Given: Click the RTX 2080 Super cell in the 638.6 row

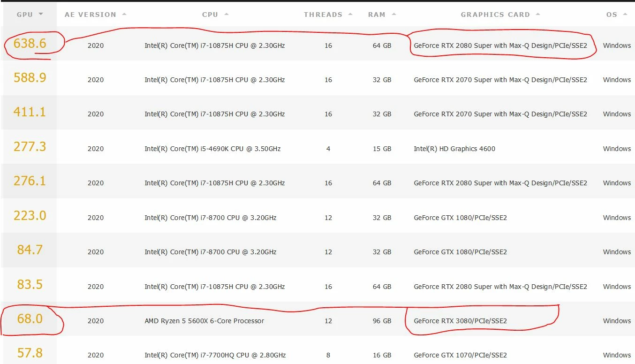Looking at the screenshot, I should pyautogui.click(x=500, y=45).
